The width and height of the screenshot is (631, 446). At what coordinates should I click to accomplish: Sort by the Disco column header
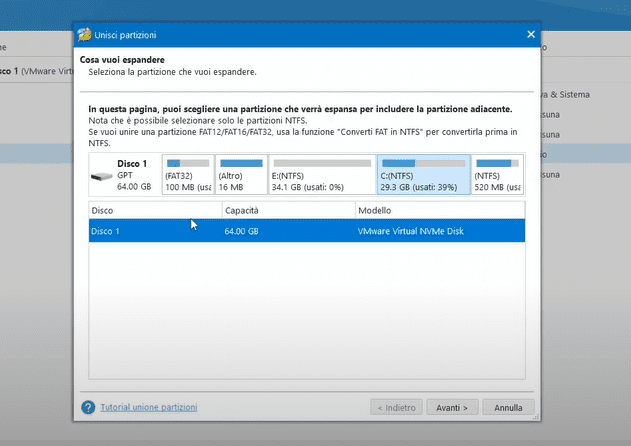pos(155,210)
